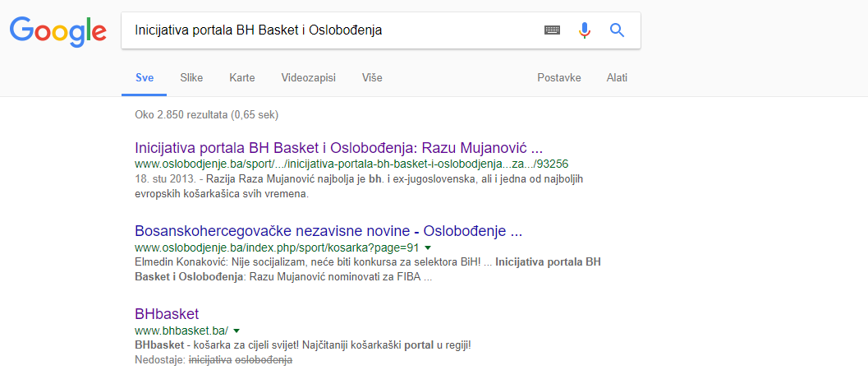Open the BHbasket search result
868x370 pixels.
(x=167, y=313)
